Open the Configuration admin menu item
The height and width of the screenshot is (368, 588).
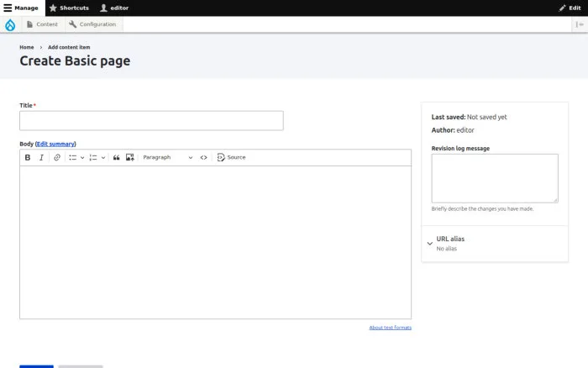point(92,24)
